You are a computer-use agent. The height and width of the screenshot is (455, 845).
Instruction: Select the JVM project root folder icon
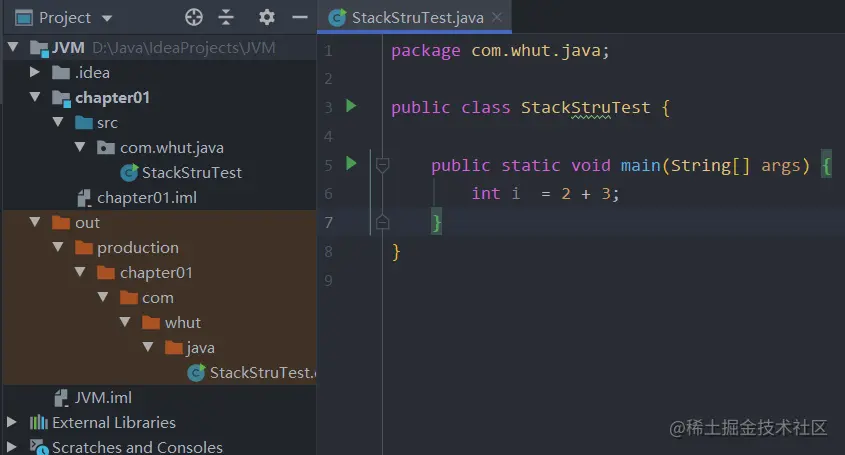39,48
